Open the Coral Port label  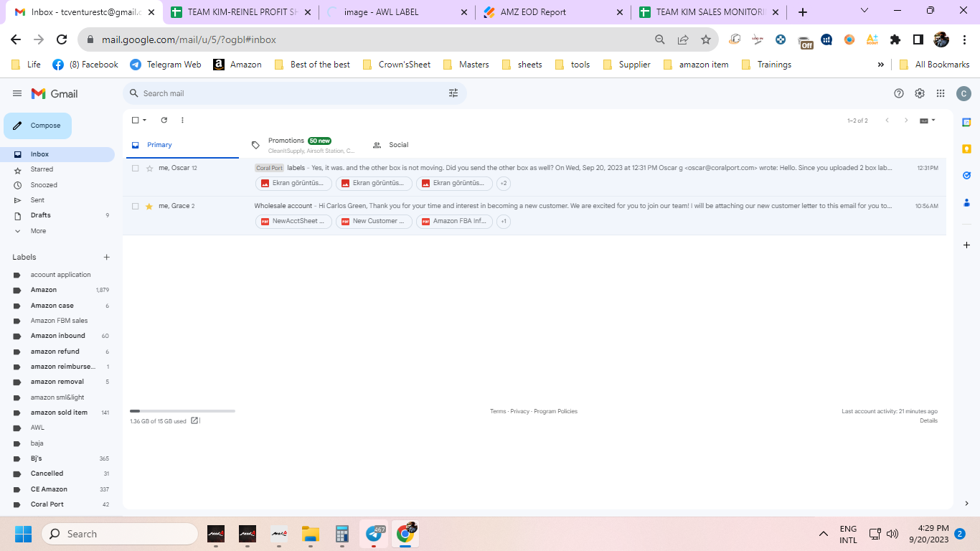[57, 504]
